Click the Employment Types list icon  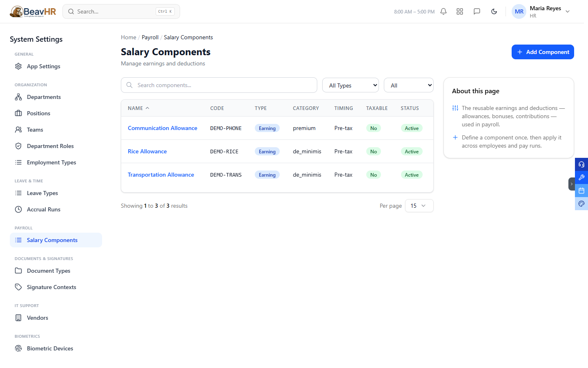[x=18, y=162]
